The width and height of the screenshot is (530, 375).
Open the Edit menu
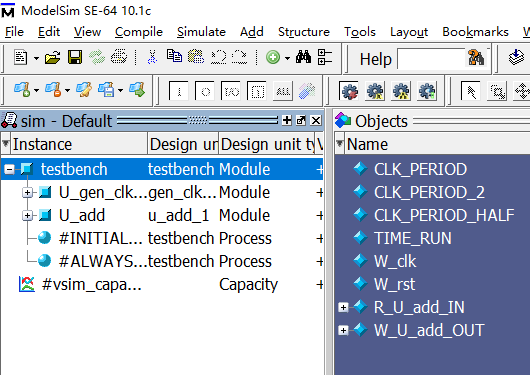coord(49,32)
